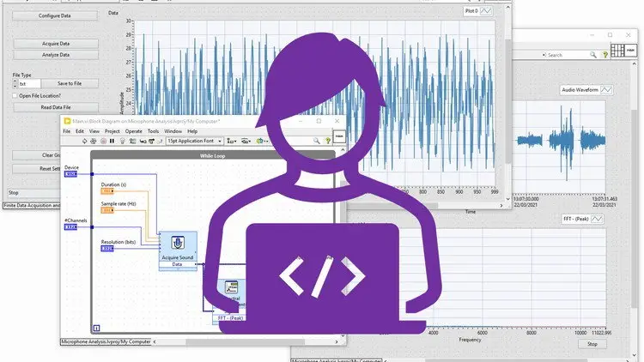
Task: Click Microphone Analysis.lvproj/My Computer status text
Action: click(106, 341)
